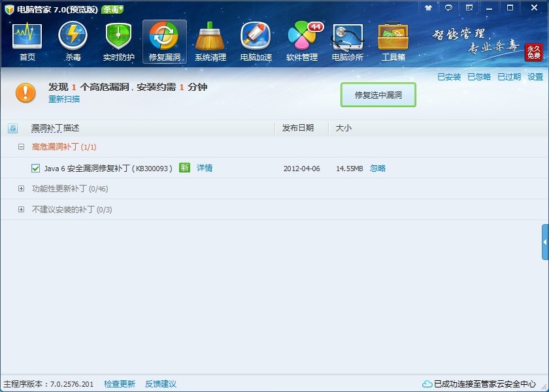
Task: Collapse the 高危漏洞补丁 group
Action: pos(21,148)
